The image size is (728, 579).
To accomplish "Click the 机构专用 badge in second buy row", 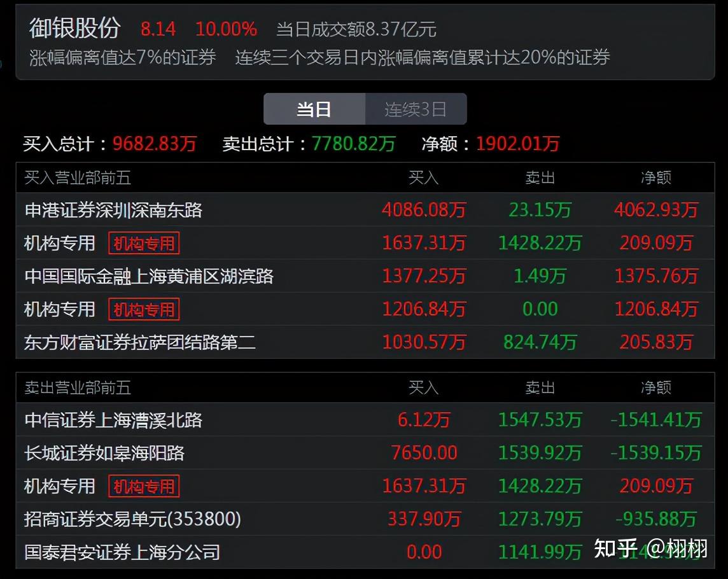I will click(x=143, y=244).
